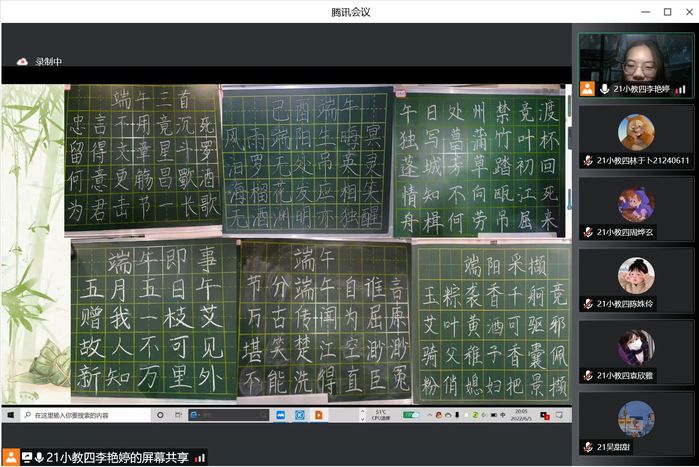Click the orange presenter icon in bottom bar
The image size is (699, 467).
coord(11,457)
